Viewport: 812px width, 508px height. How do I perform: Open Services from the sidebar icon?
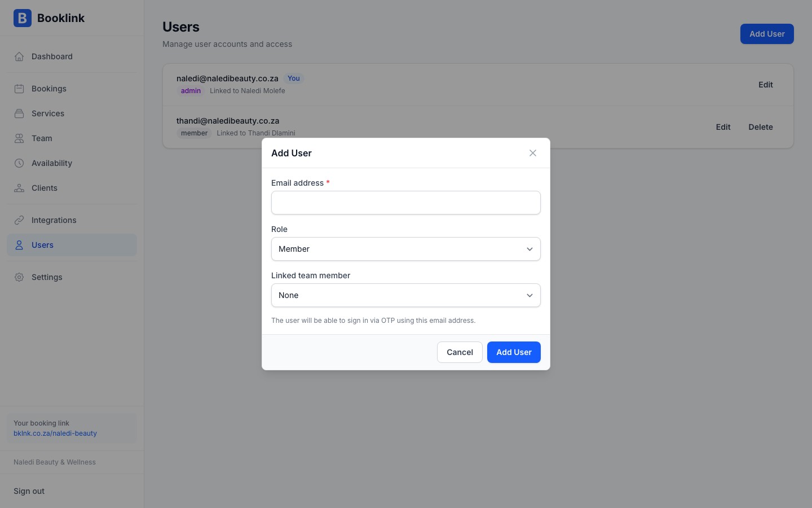click(19, 113)
